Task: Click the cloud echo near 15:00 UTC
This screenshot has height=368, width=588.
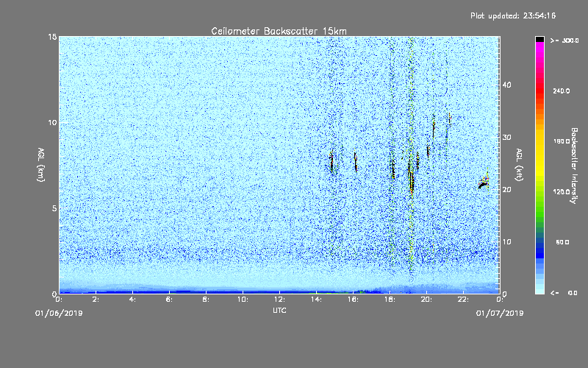Action: point(331,161)
